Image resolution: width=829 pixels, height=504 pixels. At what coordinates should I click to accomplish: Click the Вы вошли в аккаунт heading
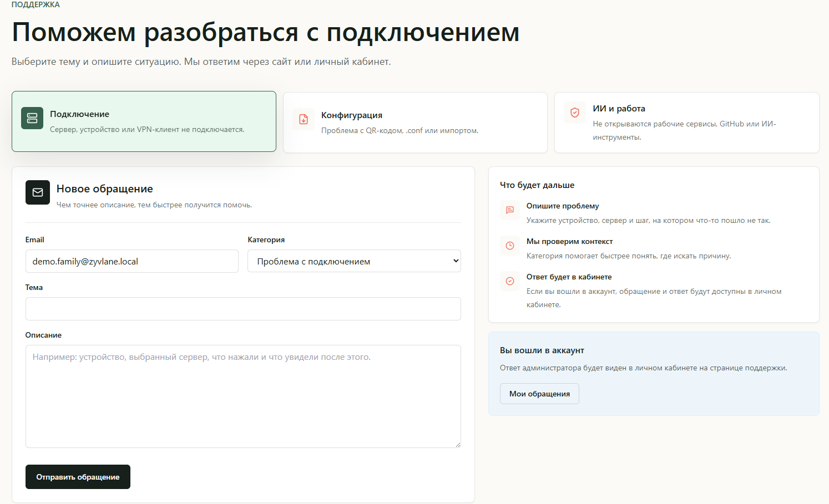point(542,350)
